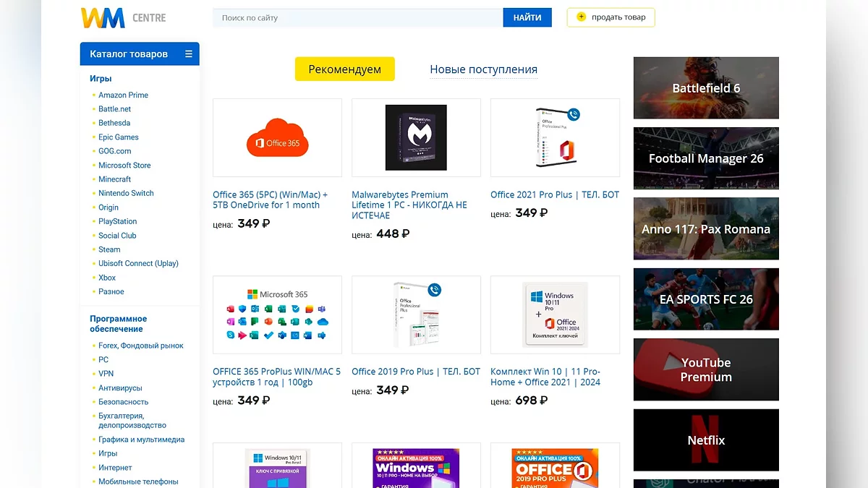Open Malwarebytes Premium Lifetime 1 PC title
Viewport: 868px width, 488px height.
(409, 205)
